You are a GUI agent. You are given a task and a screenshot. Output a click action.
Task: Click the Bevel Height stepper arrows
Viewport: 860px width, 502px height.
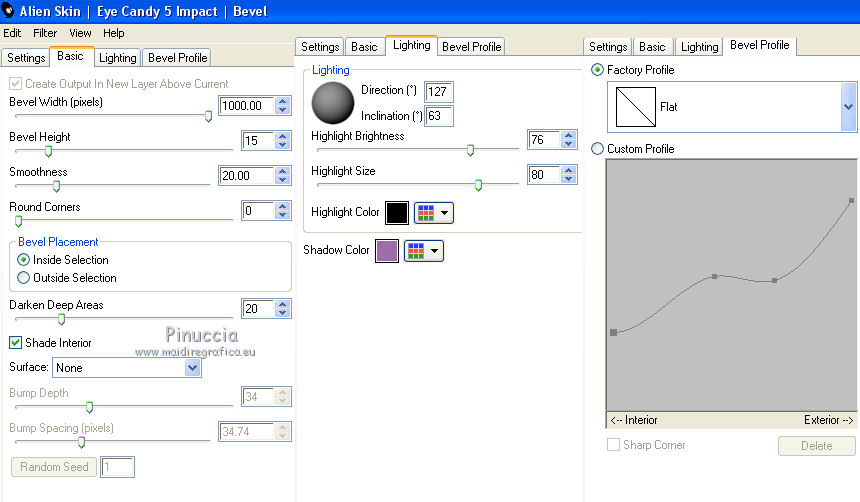[x=282, y=140]
